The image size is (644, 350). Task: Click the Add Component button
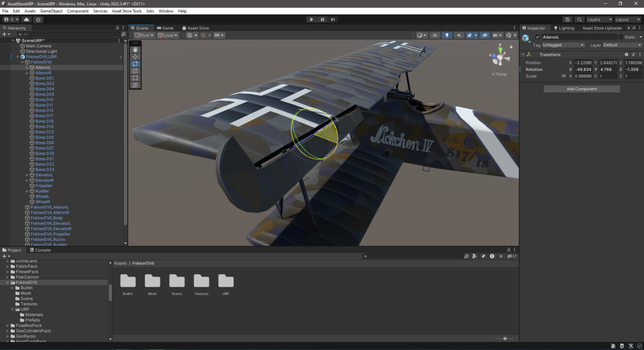coord(581,89)
